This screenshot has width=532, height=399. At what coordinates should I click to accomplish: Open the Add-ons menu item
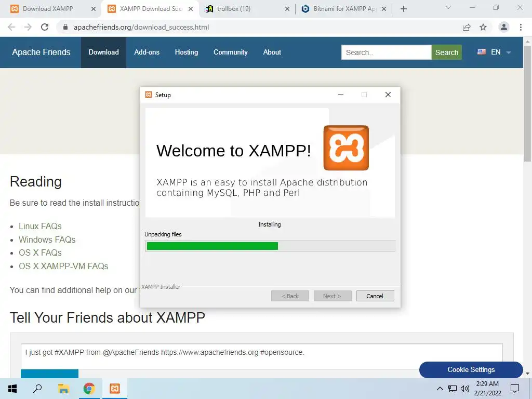pyautogui.click(x=147, y=52)
